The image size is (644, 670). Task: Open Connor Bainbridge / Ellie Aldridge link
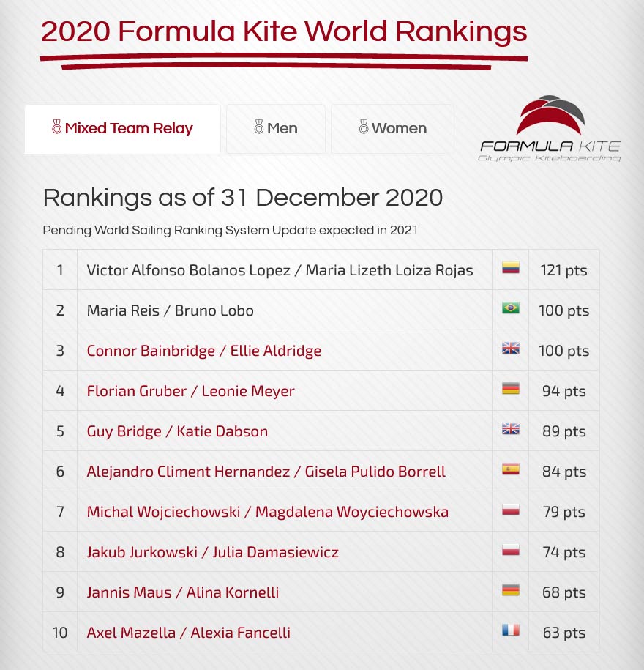pyautogui.click(x=204, y=351)
